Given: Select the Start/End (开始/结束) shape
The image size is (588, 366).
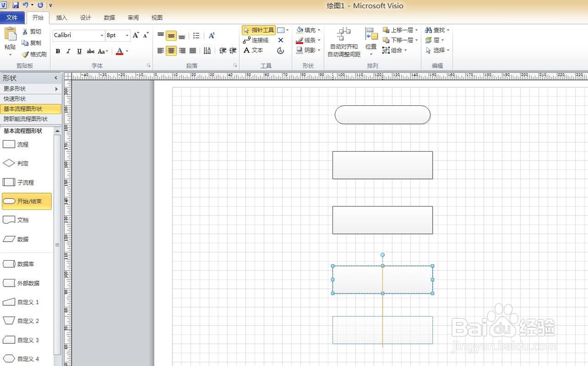Looking at the screenshot, I should [26, 201].
